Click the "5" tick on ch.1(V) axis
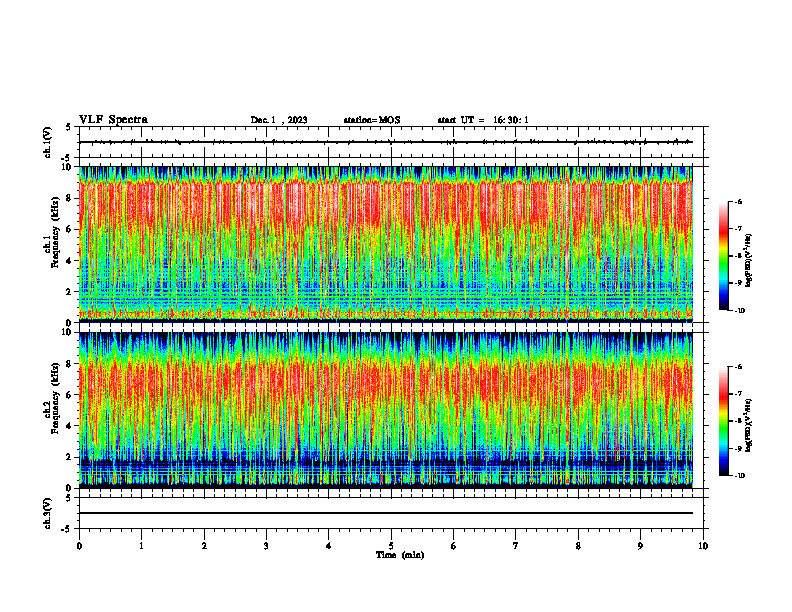This screenshot has height=612, width=792. [70, 127]
